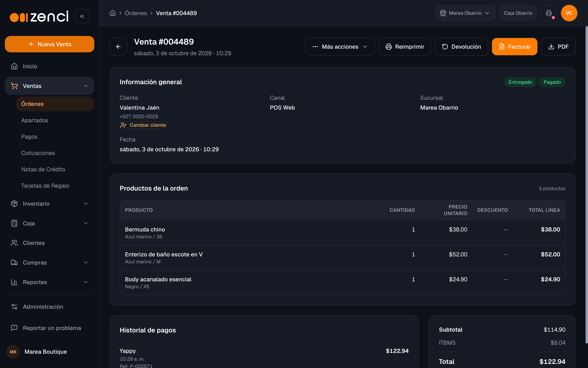This screenshot has width=588, height=368.
Task: Click the Compras truck icon
Action: [x=14, y=263]
